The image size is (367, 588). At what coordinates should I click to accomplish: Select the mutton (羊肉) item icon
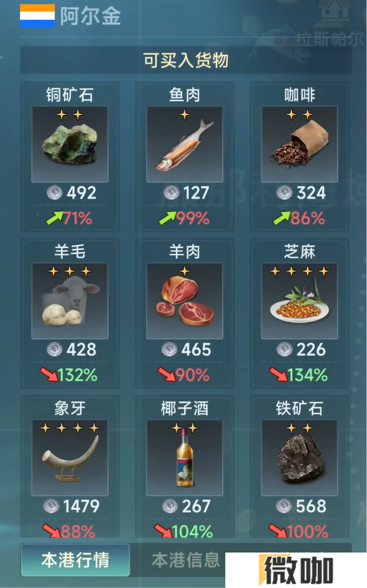pyautogui.click(x=184, y=301)
